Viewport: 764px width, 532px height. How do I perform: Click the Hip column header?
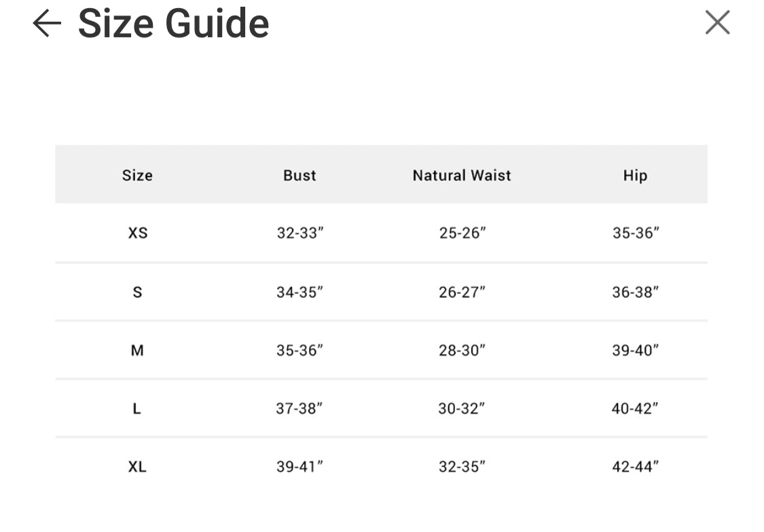[635, 175]
